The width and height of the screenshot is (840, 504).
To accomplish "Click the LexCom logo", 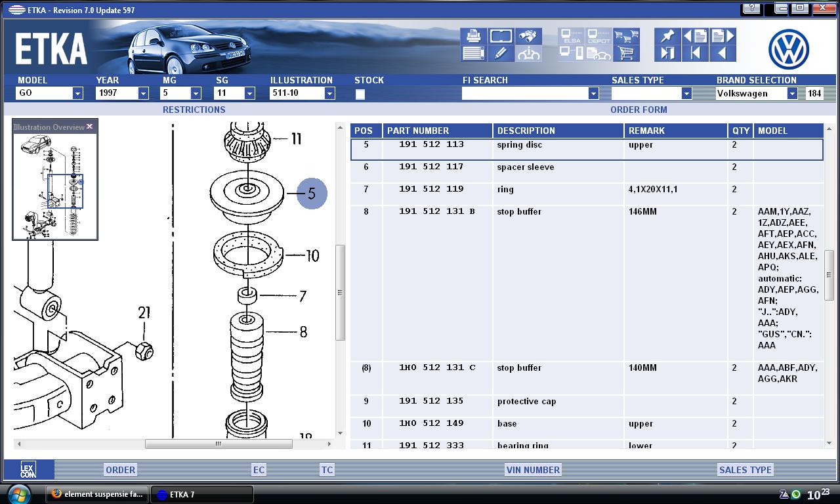I will coord(28,469).
